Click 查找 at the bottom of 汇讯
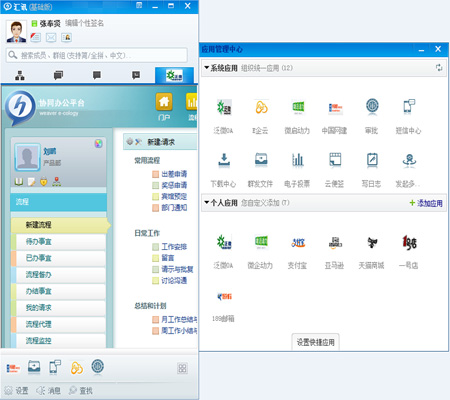Image resolution: width=450 pixels, height=400 pixels. [81, 390]
